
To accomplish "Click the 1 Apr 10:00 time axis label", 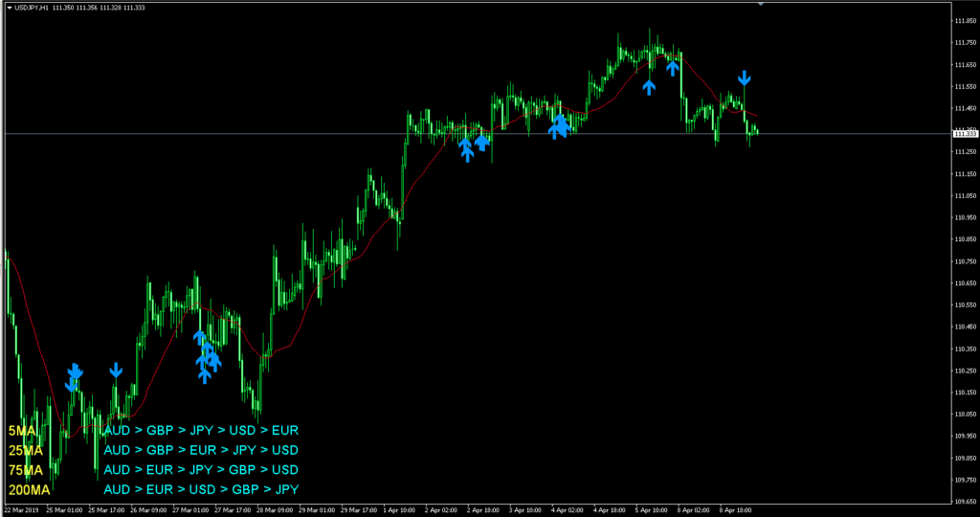I will click(x=401, y=510).
